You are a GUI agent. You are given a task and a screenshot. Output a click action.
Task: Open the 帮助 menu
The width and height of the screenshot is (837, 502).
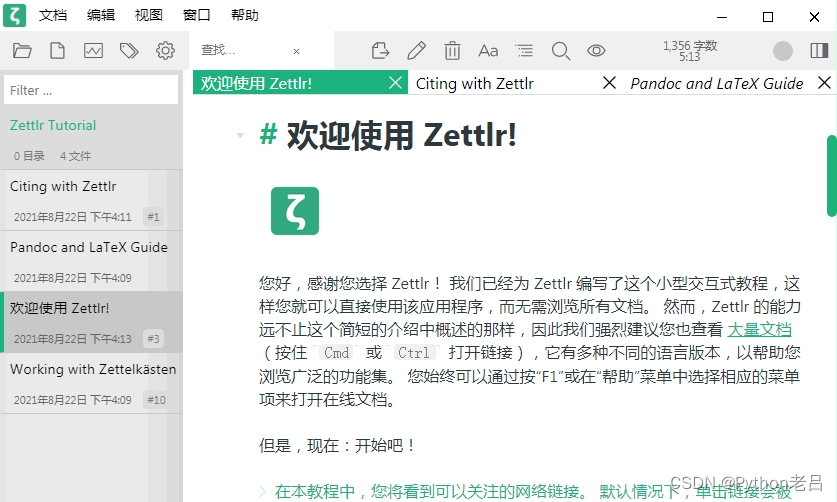244,15
